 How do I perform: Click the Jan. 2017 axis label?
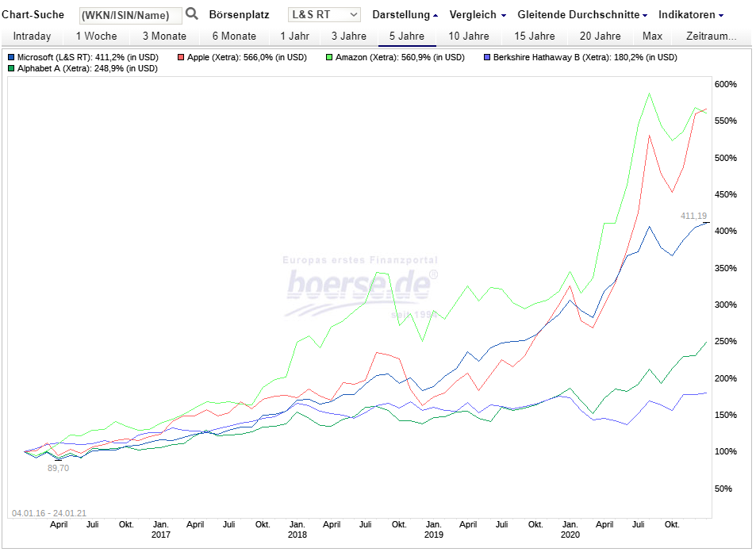tap(160, 529)
